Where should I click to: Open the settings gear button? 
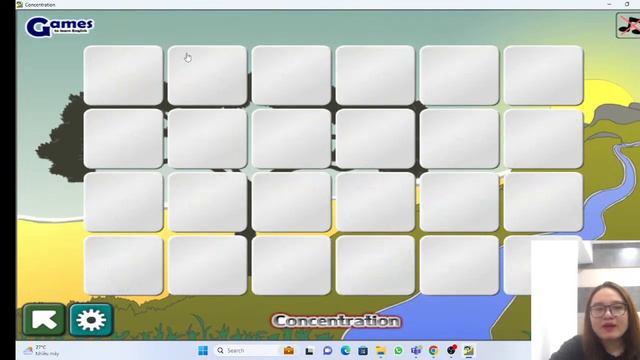pyautogui.click(x=91, y=320)
